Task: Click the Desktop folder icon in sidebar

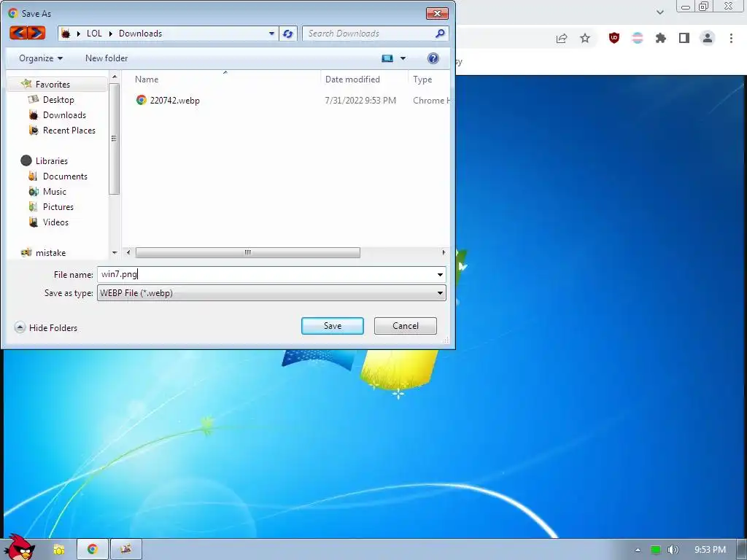Action: click(34, 99)
